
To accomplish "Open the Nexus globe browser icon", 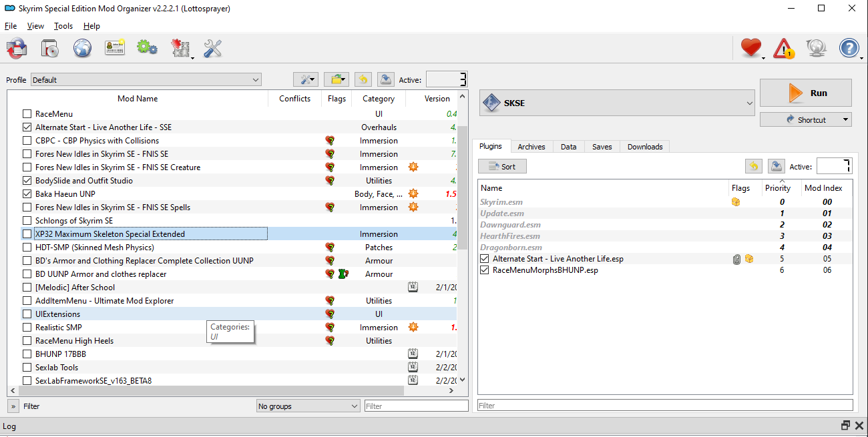I will 82,48.
